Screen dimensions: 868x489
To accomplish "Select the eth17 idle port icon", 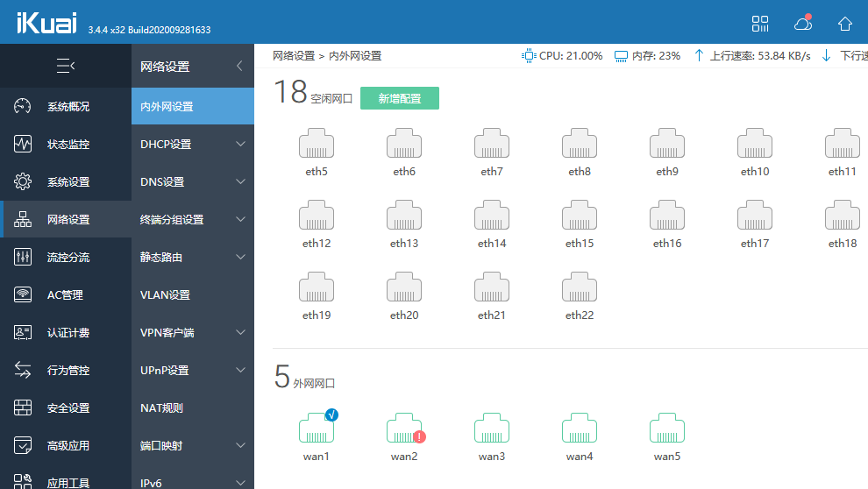I will tap(755, 216).
